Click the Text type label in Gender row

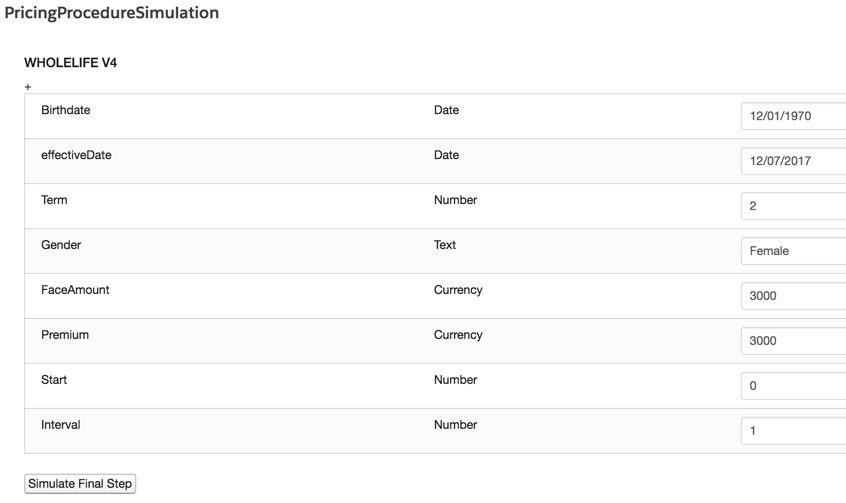click(445, 245)
